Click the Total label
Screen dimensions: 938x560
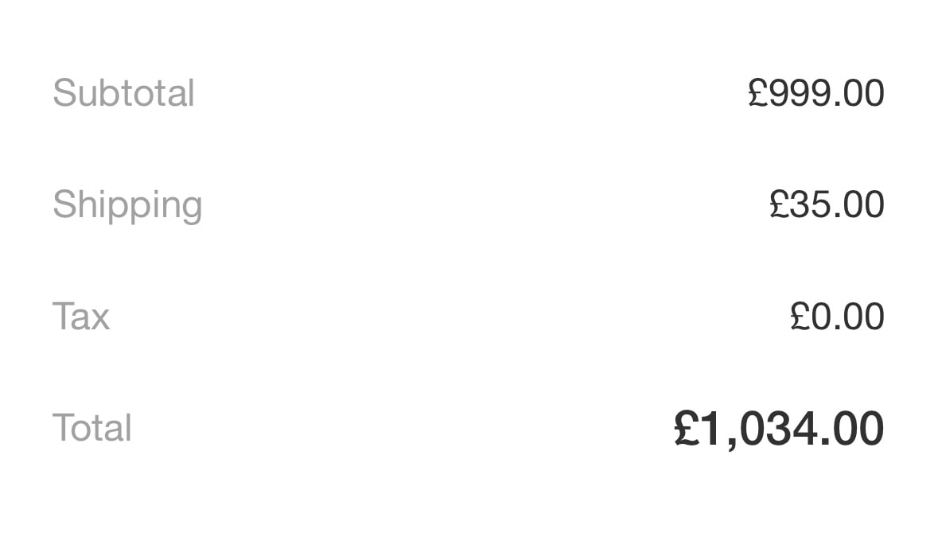pos(92,428)
